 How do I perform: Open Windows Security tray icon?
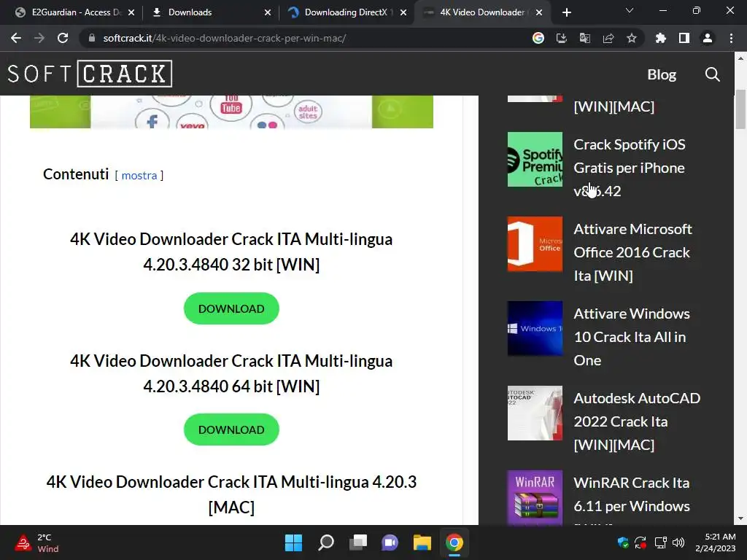623,542
